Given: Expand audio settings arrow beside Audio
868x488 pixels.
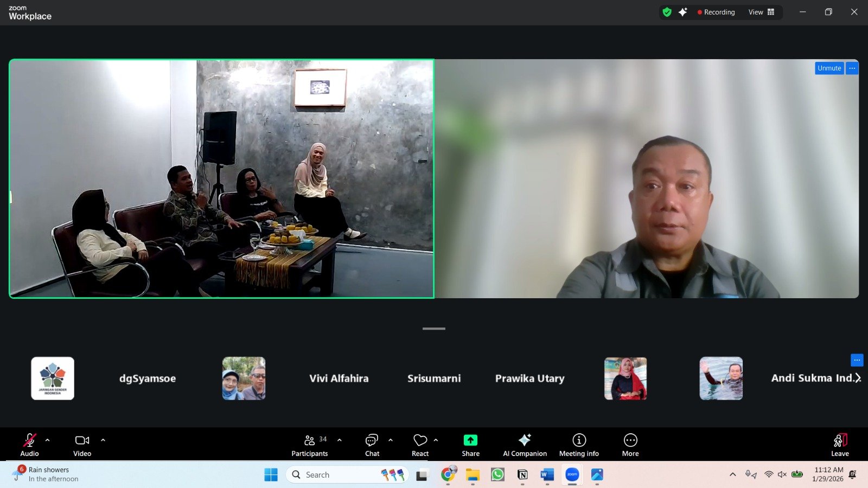Looking at the screenshot, I should tap(48, 440).
